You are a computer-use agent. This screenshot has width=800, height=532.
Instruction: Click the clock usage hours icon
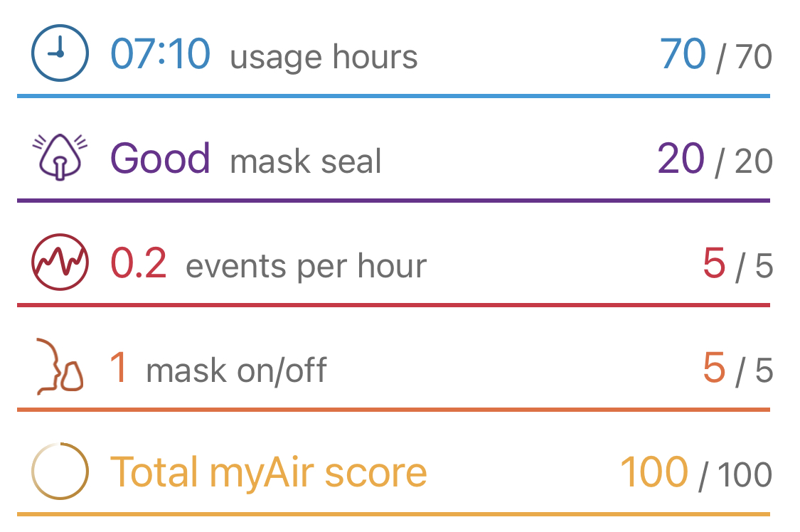(x=60, y=53)
